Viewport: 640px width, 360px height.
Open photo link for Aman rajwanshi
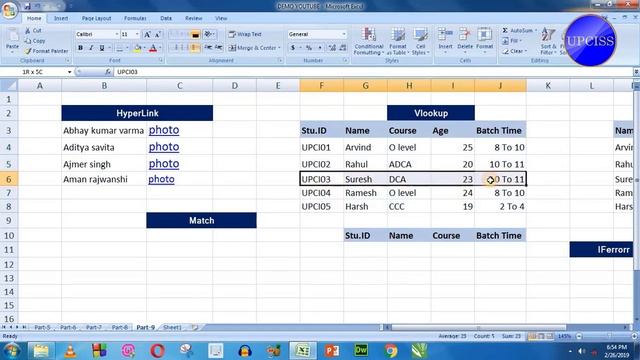tap(161, 179)
